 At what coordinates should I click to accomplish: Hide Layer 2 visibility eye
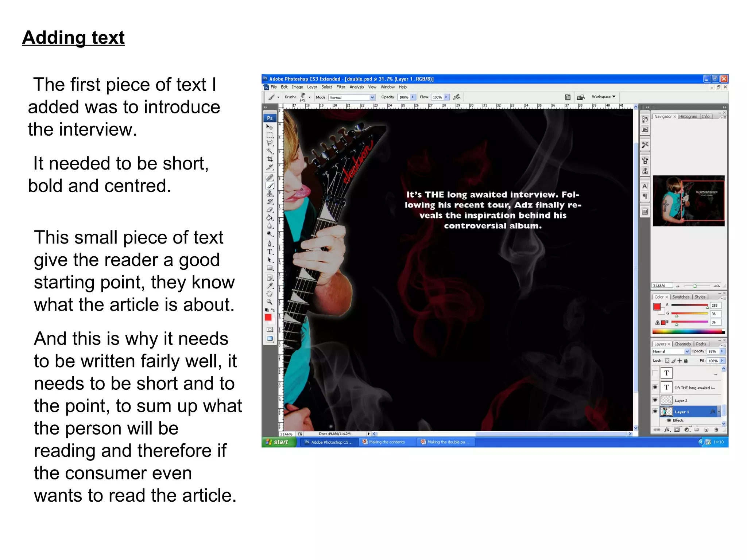tap(655, 400)
